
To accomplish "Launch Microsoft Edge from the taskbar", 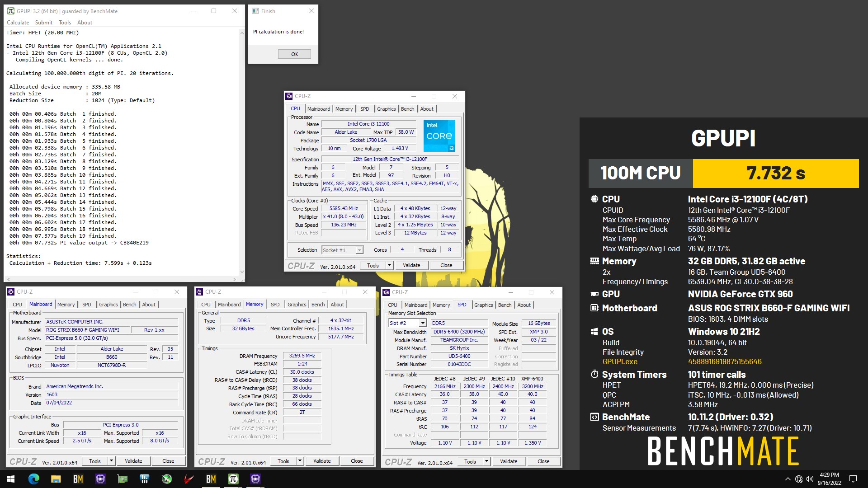I will pos(33,479).
